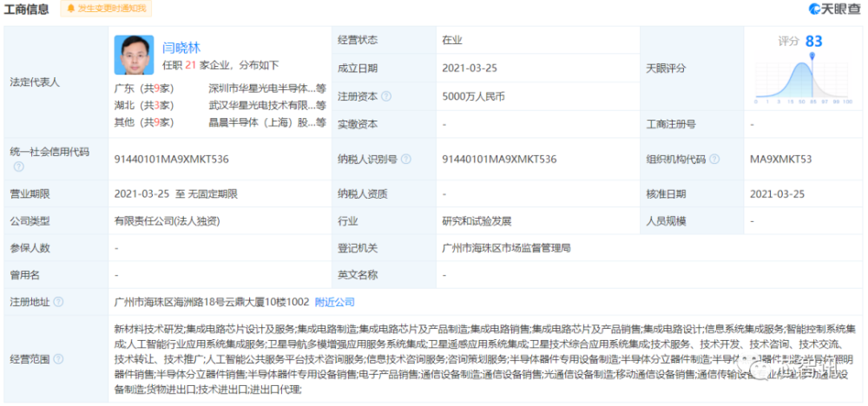
Task: Click the 有限责任公司(法人独资) company type
Action: (x=168, y=222)
